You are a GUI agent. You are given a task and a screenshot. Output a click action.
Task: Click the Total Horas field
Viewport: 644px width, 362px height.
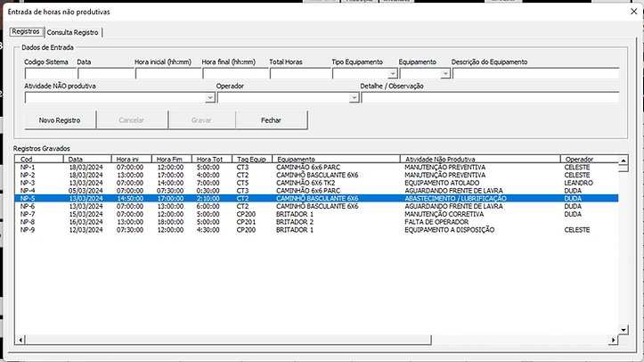[300, 74]
